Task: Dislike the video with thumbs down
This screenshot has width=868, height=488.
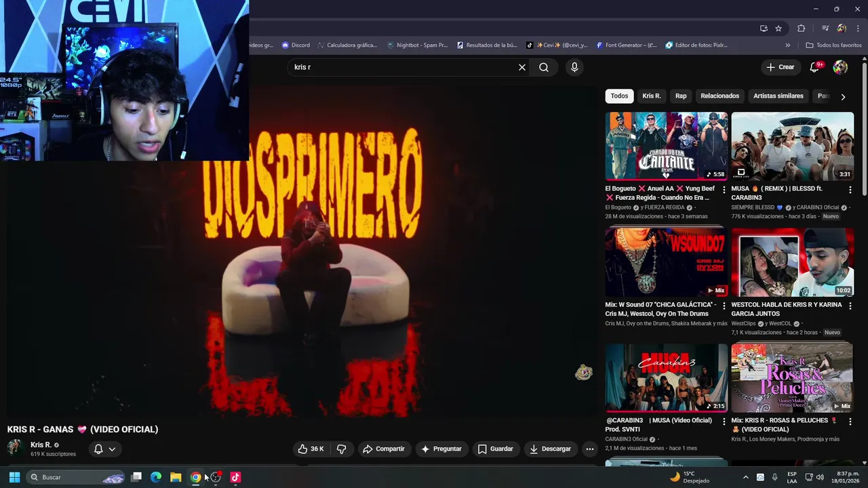Action: point(342,449)
